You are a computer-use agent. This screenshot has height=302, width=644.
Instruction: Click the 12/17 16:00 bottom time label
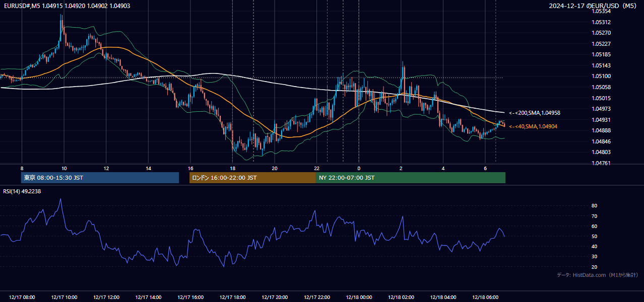coord(190,297)
